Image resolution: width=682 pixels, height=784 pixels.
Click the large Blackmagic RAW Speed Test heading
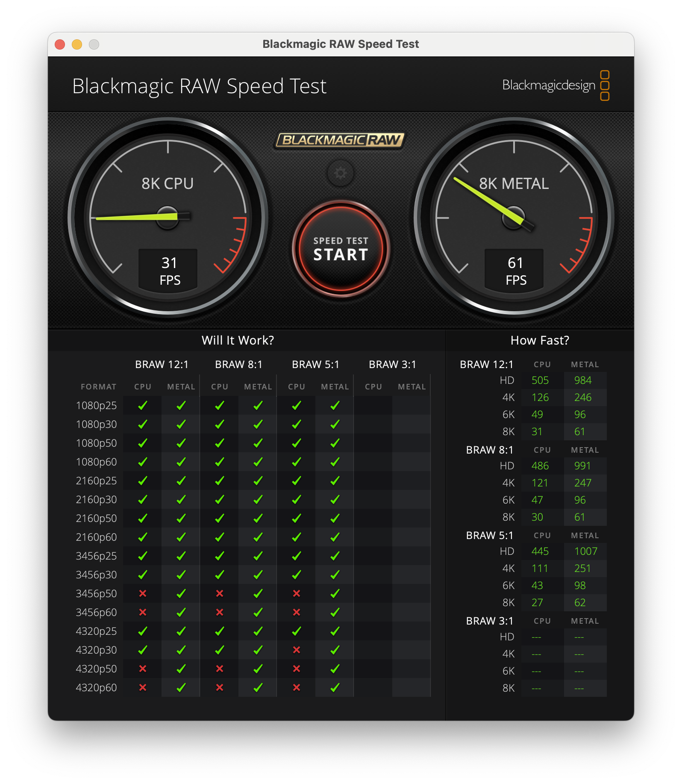(x=199, y=87)
